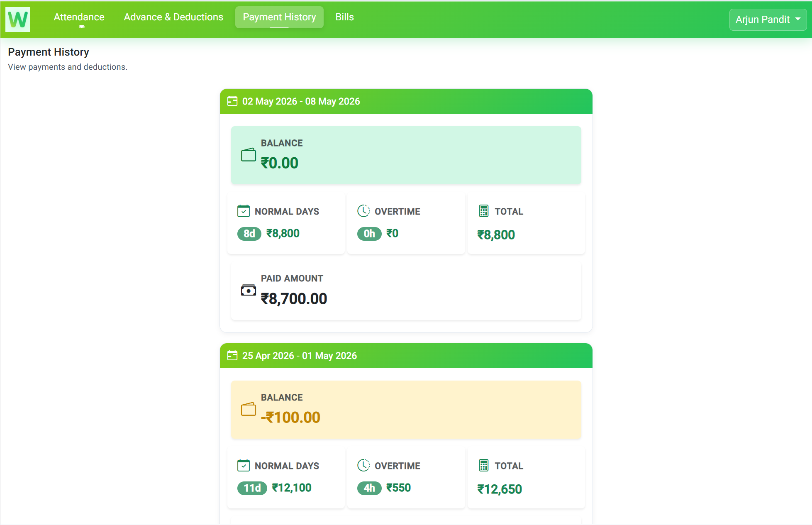Click the calendar icon beside 02 May 2026

(x=232, y=101)
